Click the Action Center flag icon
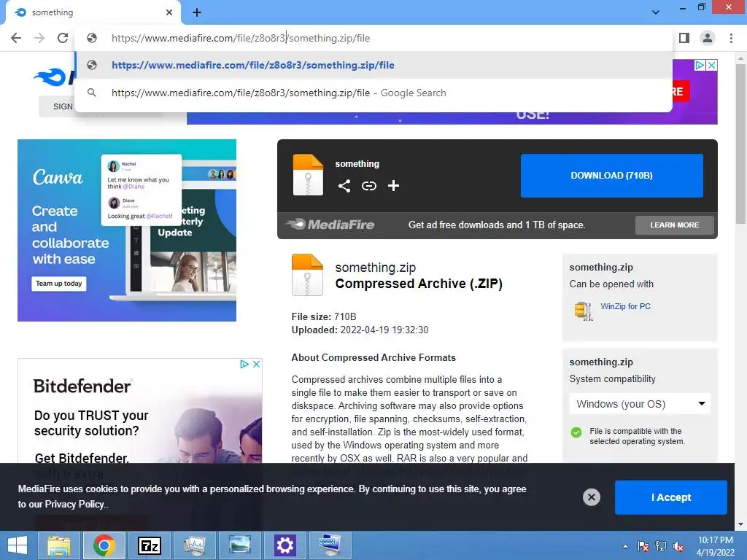Viewport: 747px width, 560px height. point(643,546)
